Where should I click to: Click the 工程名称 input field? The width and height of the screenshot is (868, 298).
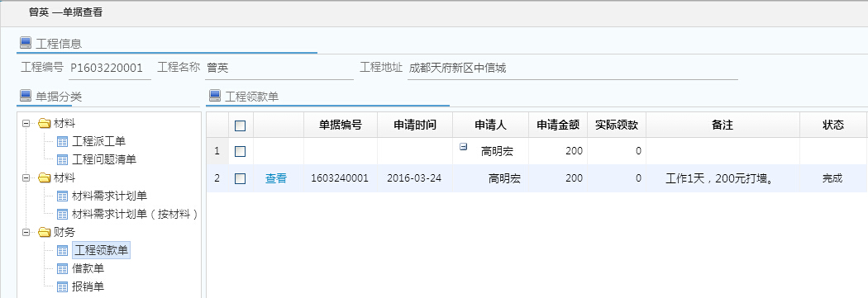click(279, 69)
